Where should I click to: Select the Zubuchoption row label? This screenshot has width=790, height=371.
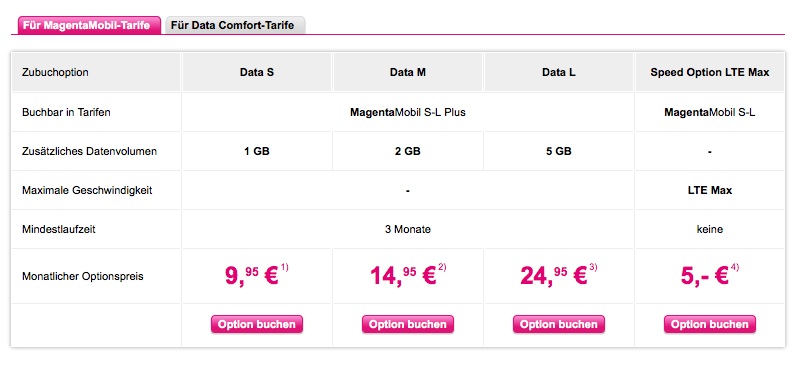click(55, 72)
